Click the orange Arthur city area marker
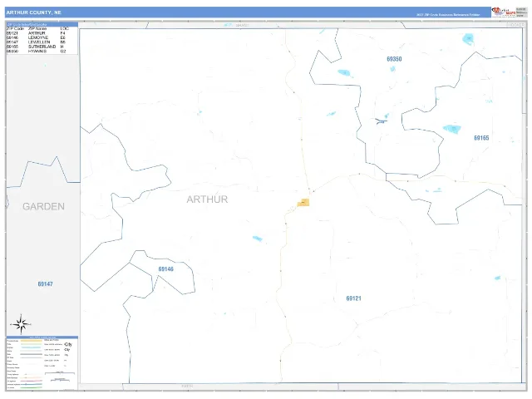The width and height of the screenshot is (532, 399). point(303,203)
